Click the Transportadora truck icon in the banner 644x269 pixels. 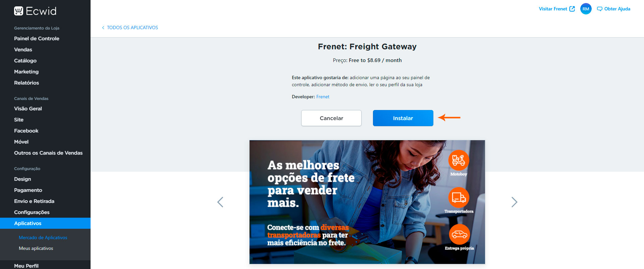click(x=459, y=197)
